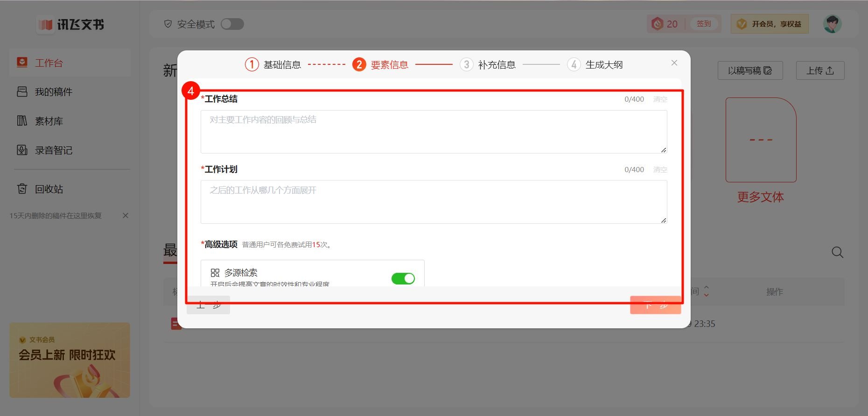Close the wizard dialog

674,63
